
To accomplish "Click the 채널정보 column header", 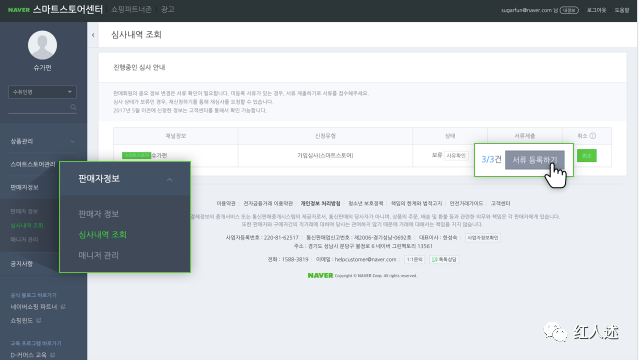I will (x=176, y=136).
